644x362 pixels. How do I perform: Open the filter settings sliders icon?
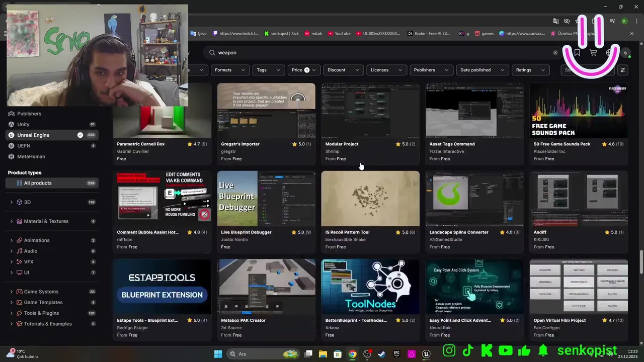point(623,70)
